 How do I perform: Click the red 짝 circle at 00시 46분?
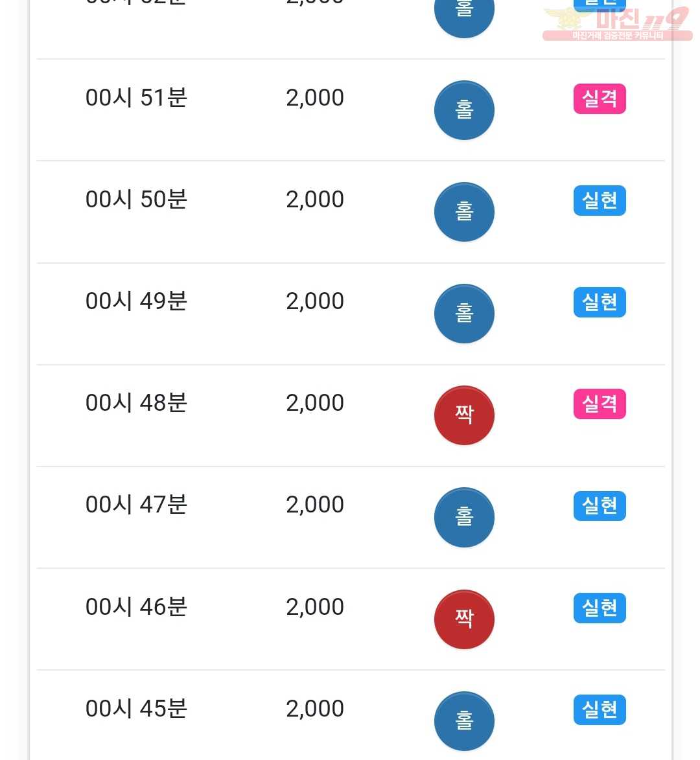464,619
